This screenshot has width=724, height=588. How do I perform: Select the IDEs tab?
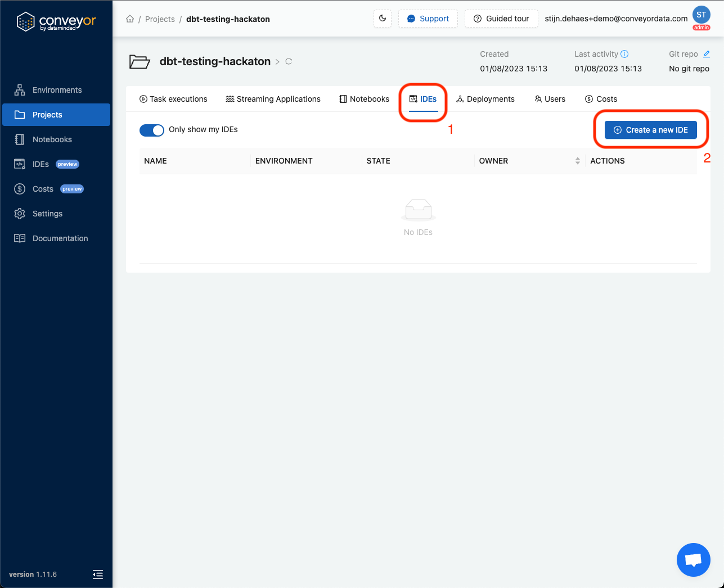coord(423,99)
